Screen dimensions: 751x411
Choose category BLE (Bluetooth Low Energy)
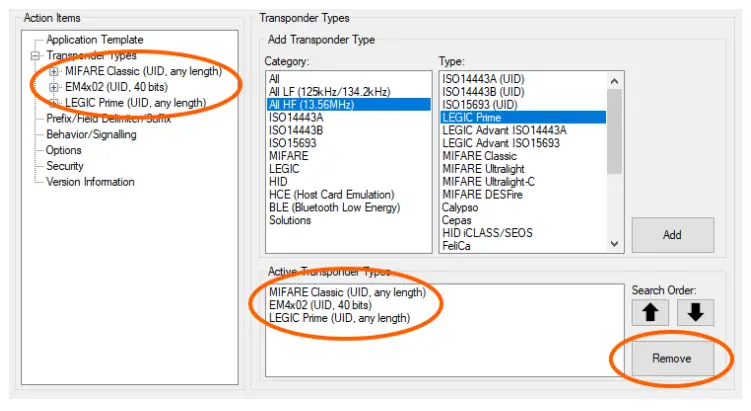pyautogui.click(x=349, y=208)
